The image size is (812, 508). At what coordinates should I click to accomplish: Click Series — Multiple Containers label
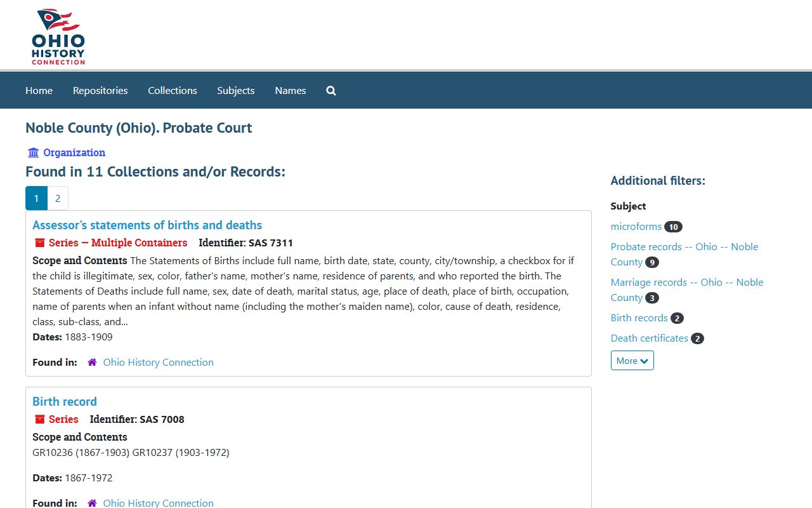pyautogui.click(x=118, y=243)
